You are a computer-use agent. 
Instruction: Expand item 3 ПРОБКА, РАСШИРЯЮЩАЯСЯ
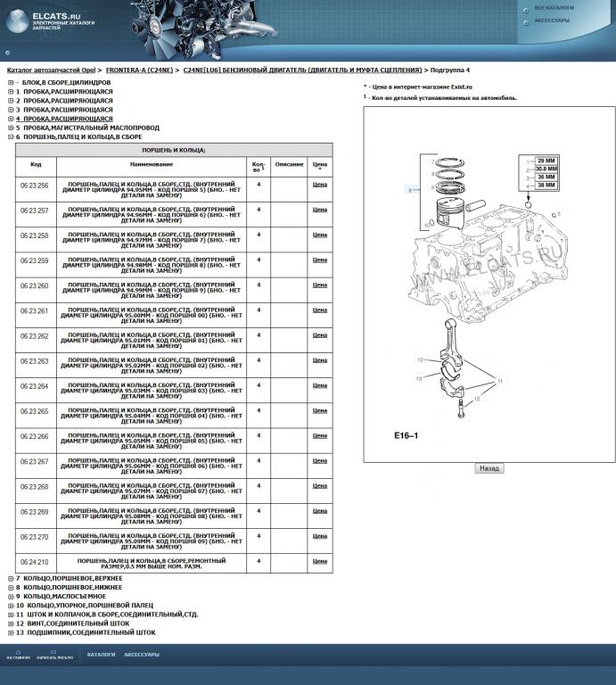(x=11, y=110)
